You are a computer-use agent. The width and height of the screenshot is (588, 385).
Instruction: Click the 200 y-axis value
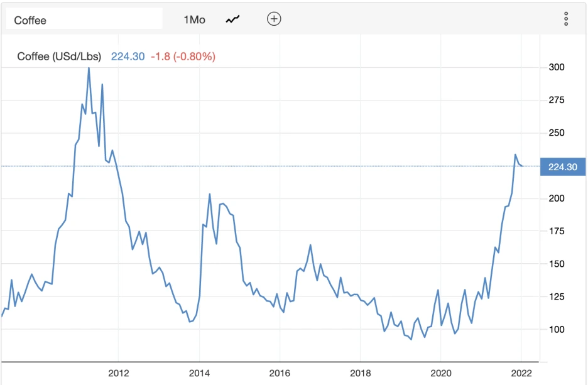[557, 198]
